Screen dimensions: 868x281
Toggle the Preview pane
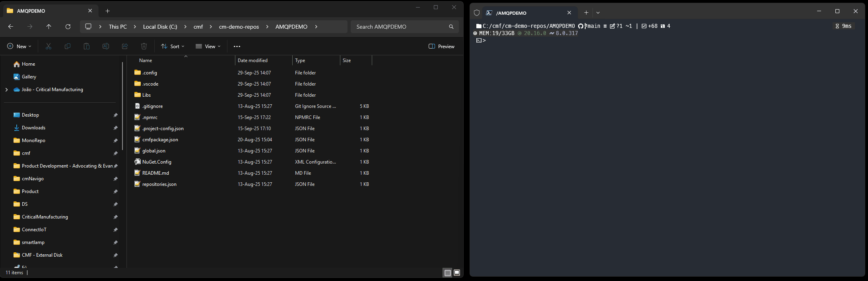pos(441,47)
